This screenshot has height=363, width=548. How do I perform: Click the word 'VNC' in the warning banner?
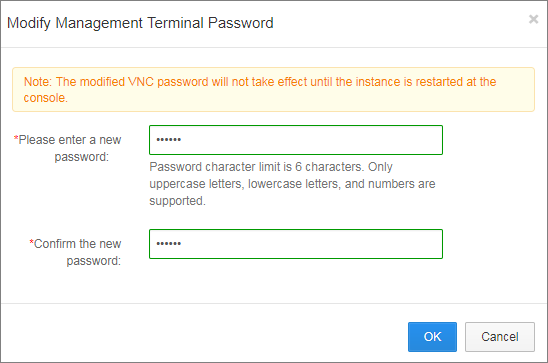pyautogui.click(x=141, y=82)
